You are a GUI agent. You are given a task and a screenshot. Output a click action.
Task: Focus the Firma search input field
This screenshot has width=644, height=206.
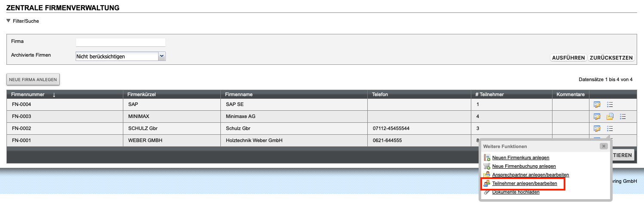click(x=120, y=42)
